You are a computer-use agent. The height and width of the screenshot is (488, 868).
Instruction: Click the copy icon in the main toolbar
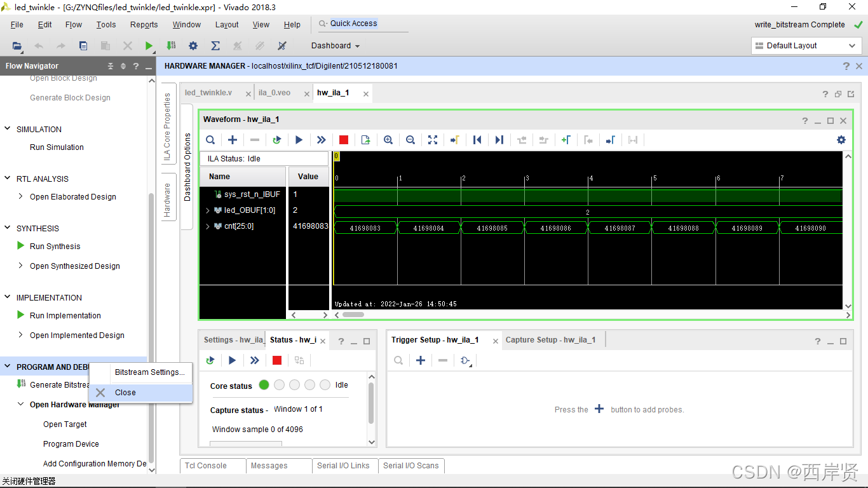83,46
